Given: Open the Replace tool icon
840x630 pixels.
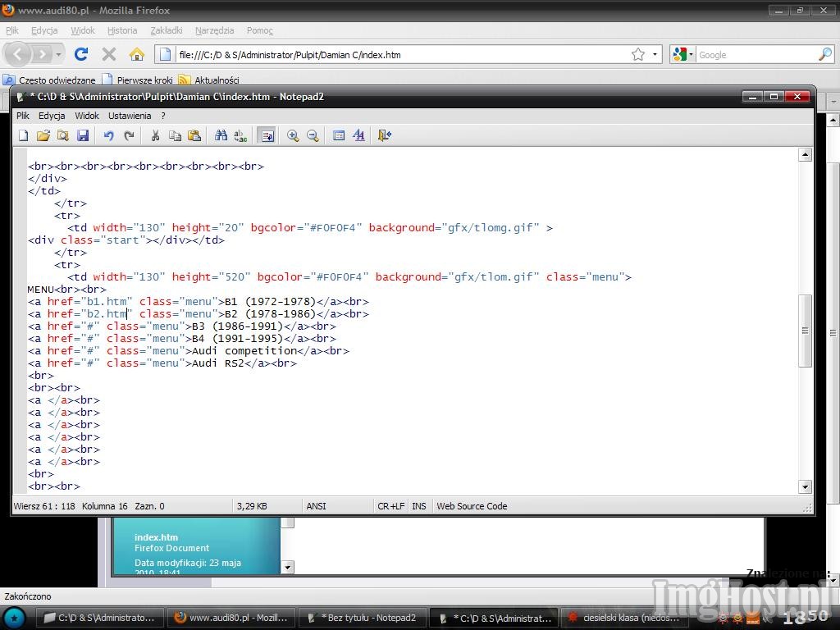Looking at the screenshot, I should (240, 135).
